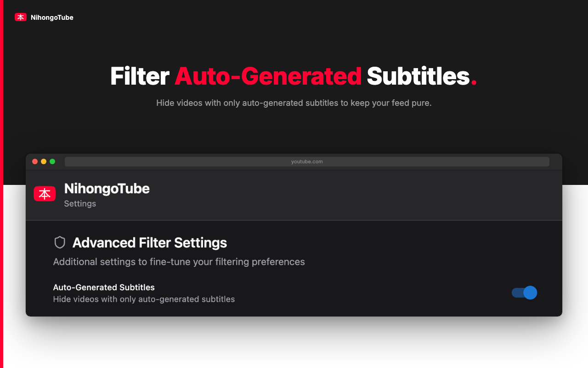Click the shield icon beside Advanced Filter Settings
Image resolution: width=588 pixels, height=368 pixels.
tap(60, 242)
